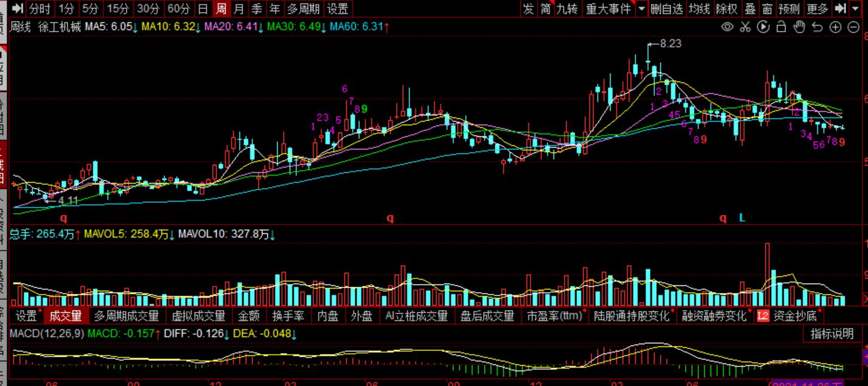Select the 周 weekly chart tab

(221, 8)
